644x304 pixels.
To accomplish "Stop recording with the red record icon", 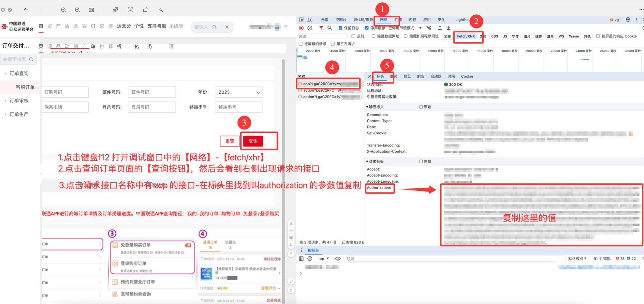I will pos(301,28).
